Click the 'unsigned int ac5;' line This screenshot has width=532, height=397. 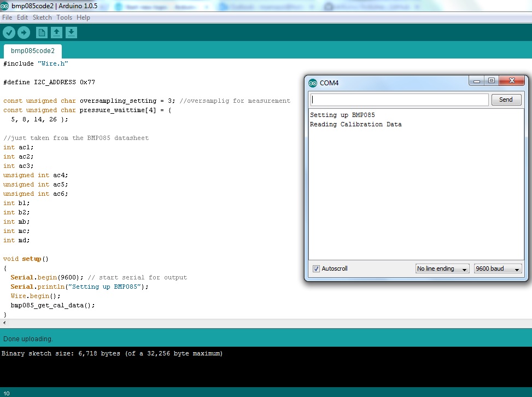click(x=36, y=185)
